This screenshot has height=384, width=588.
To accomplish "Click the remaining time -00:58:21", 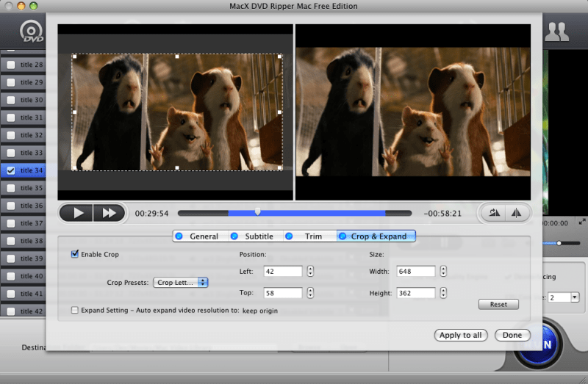I will 442,214.
